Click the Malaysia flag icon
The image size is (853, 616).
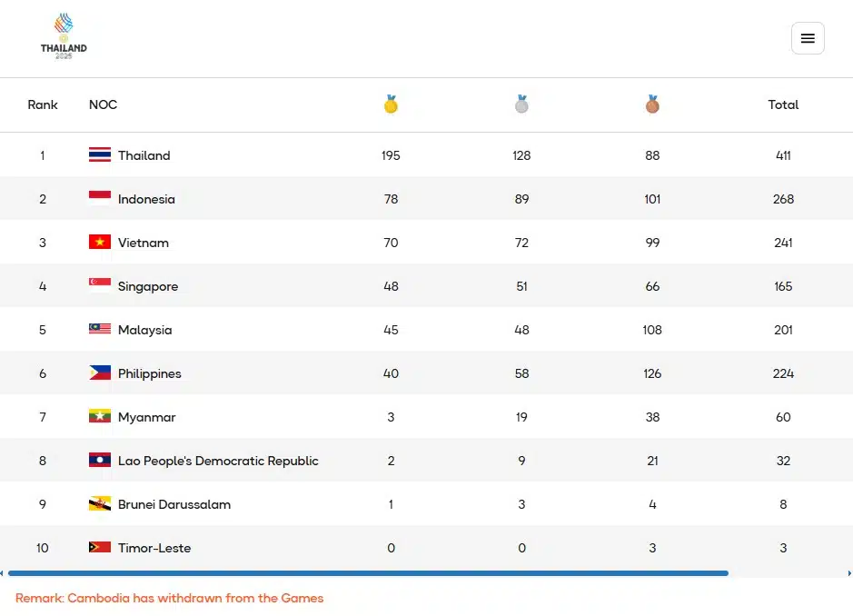(x=100, y=330)
